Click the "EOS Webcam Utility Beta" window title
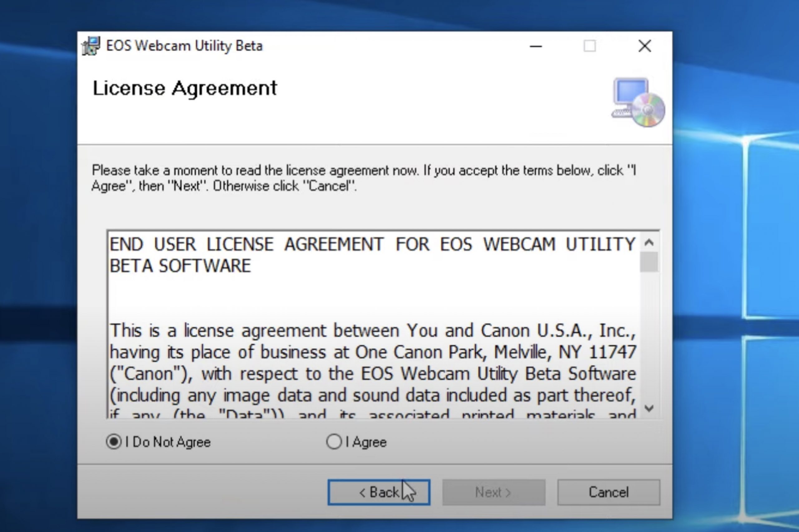Image resolution: width=799 pixels, height=532 pixels. 184,46
